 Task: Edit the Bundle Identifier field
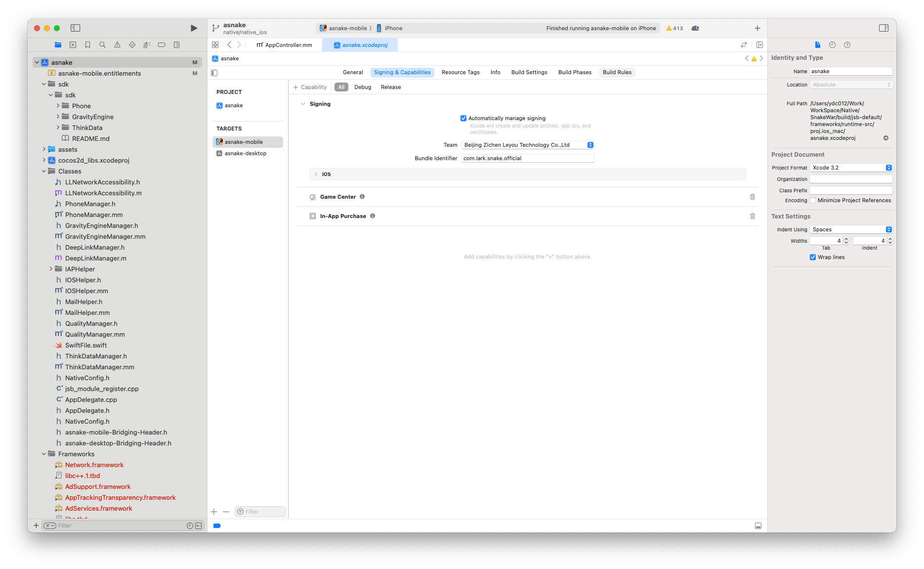[528, 158]
